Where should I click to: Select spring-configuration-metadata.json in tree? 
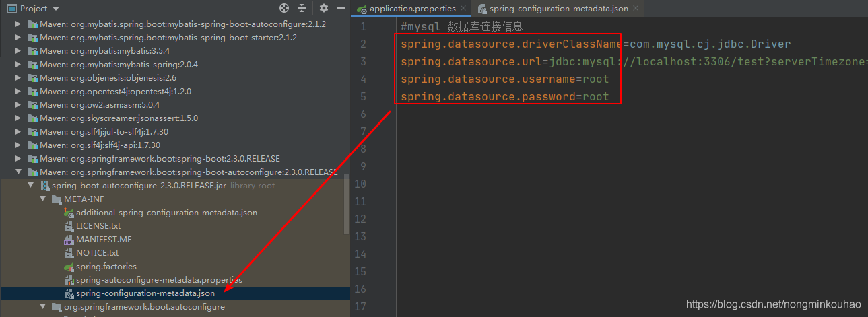(175, 293)
